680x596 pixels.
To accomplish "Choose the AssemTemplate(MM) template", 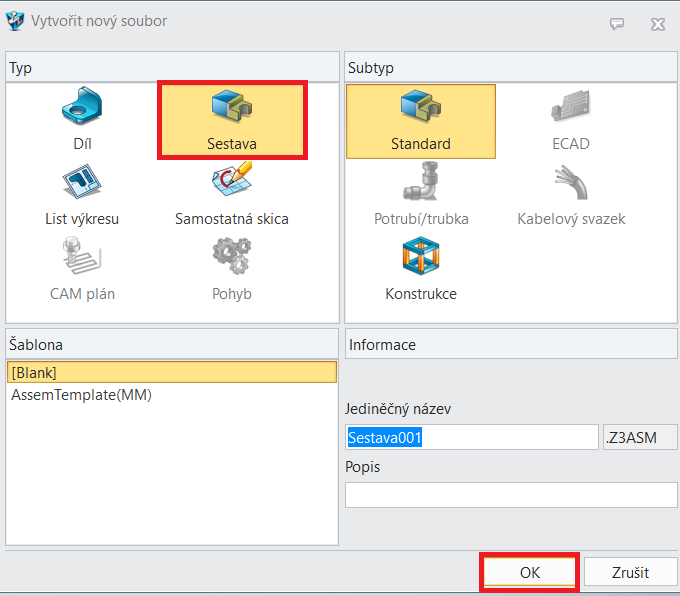I will (172, 395).
